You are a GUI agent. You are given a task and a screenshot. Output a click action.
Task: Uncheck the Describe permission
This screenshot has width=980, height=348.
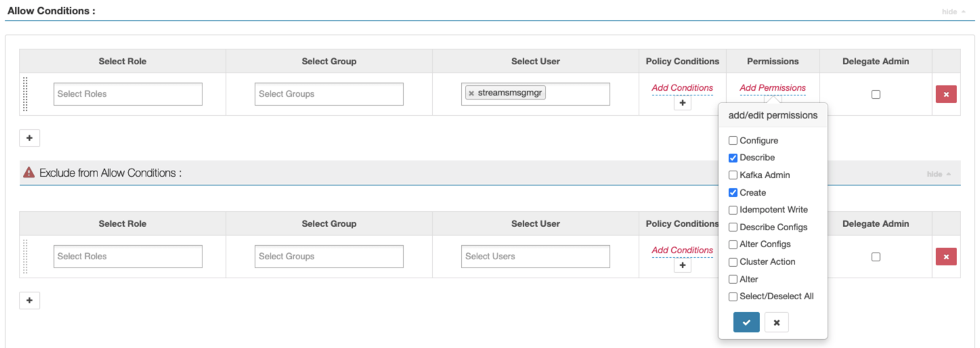[733, 158]
